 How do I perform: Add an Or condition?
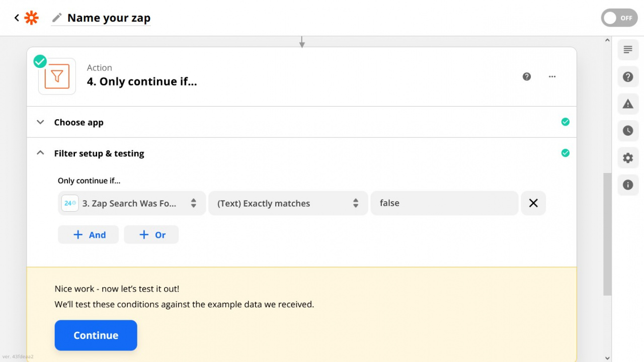click(151, 235)
